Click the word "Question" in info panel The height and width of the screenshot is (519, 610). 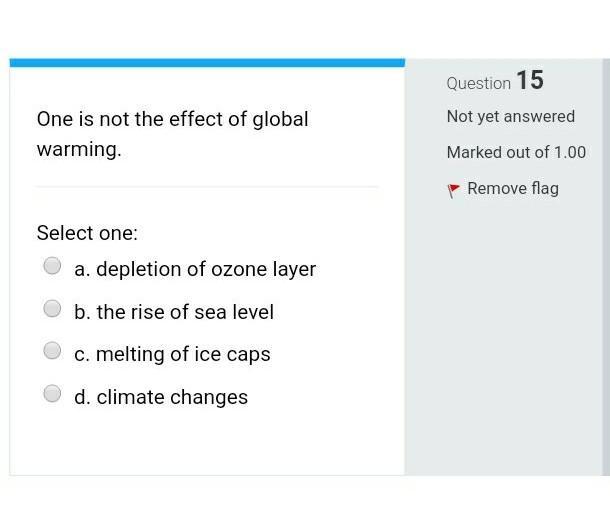pyautogui.click(x=478, y=83)
